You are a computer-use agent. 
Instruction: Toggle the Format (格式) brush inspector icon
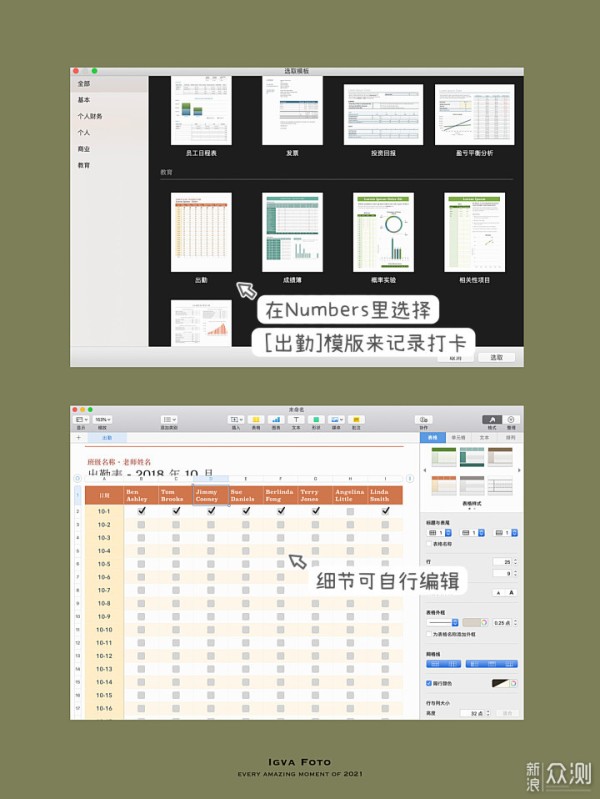[492, 419]
